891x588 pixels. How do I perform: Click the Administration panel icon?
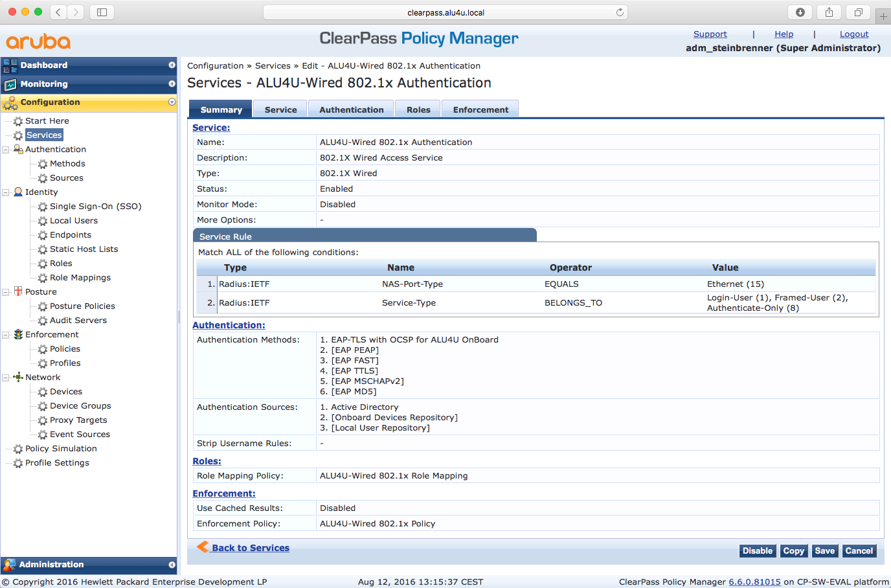(9, 565)
